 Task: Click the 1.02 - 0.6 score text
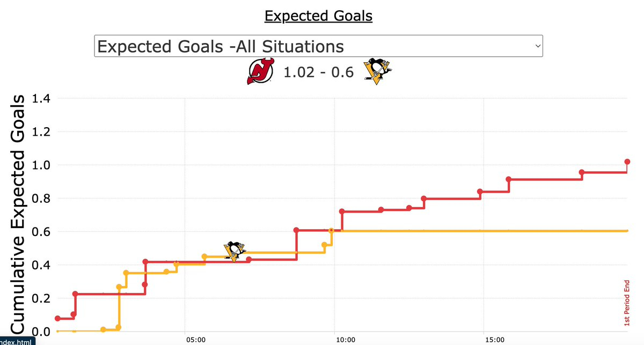tap(318, 72)
